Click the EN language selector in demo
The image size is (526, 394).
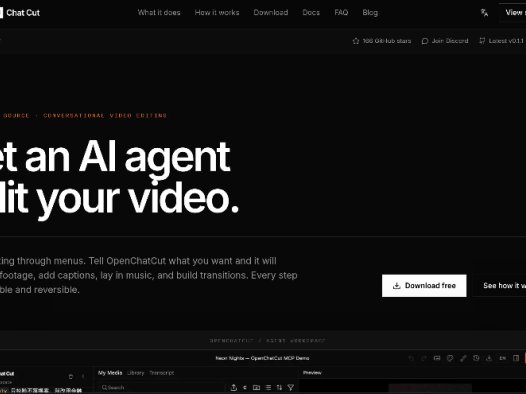click(503, 358)
